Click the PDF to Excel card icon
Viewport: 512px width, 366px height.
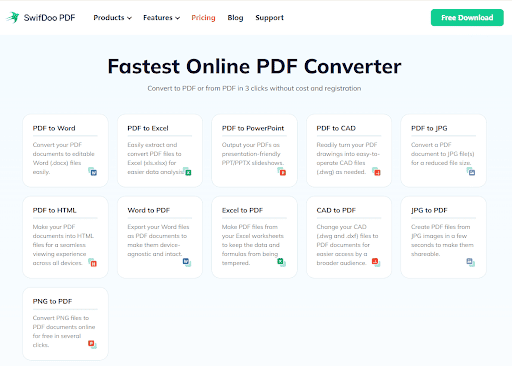187,171
